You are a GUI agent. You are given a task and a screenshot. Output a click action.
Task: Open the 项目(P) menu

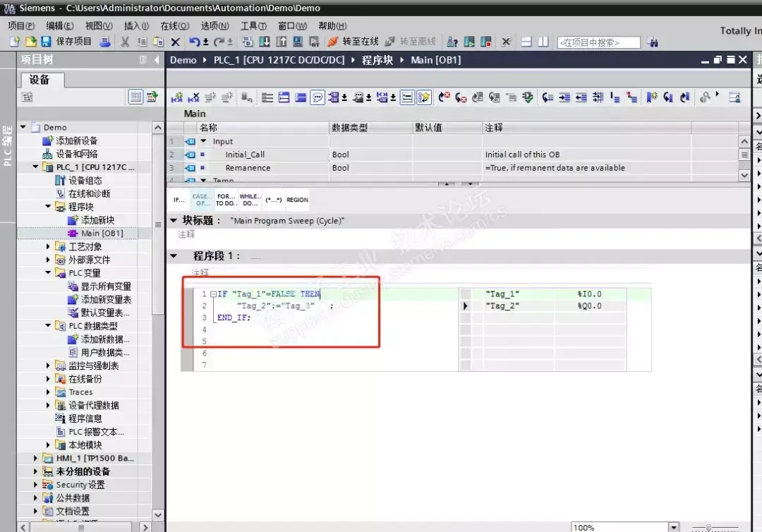pos(21,25)
